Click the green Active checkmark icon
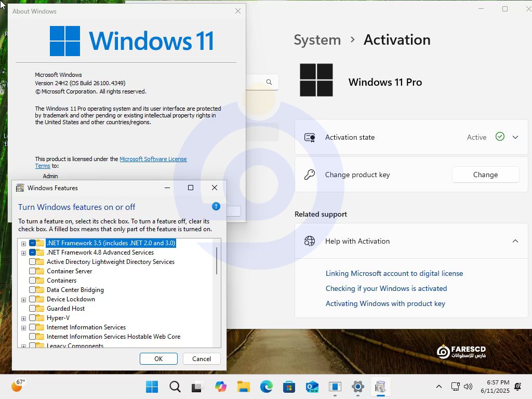This screenshot has width=532, height=399. [x=500, y=137]
